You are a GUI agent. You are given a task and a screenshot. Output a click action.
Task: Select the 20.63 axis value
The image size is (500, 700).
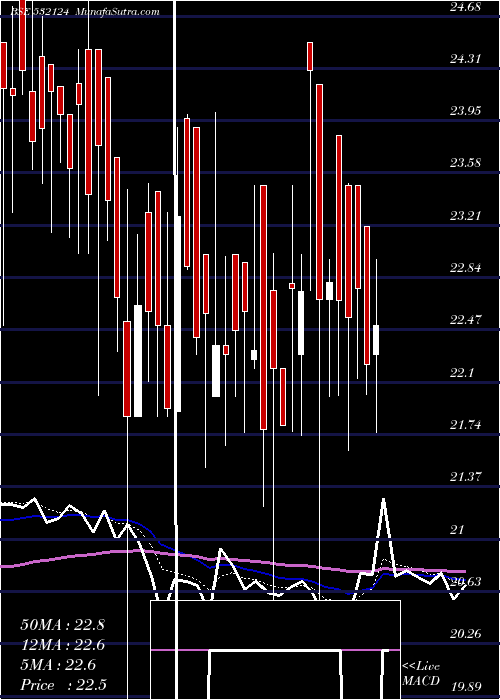[465, 581]
